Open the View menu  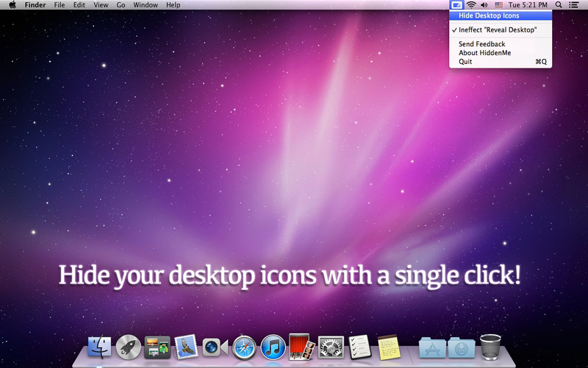101,5
